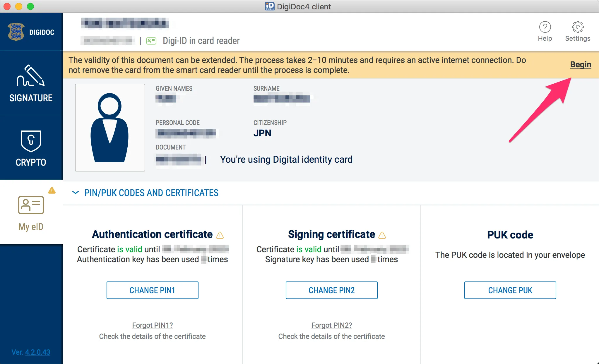The height and width of the screenshot is (364, 599).
Task: Open the Crypto shield icon
Action: (x=31, y=141)
